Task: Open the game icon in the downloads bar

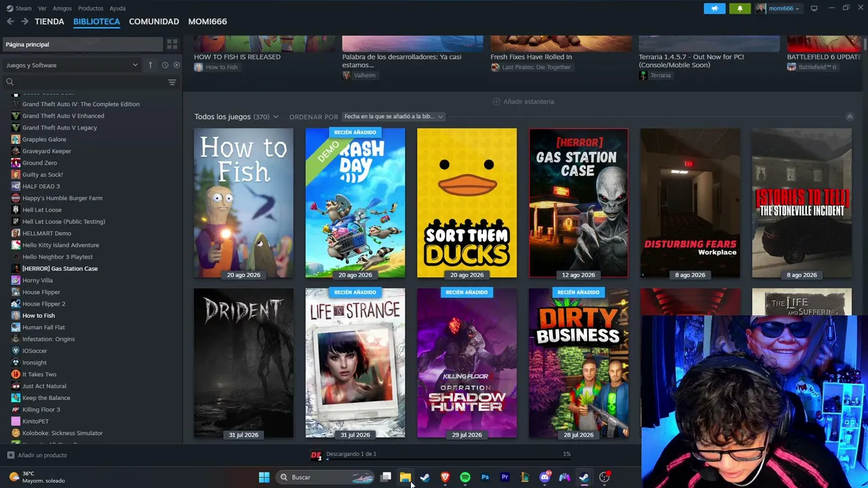Action: pos(316,455)
